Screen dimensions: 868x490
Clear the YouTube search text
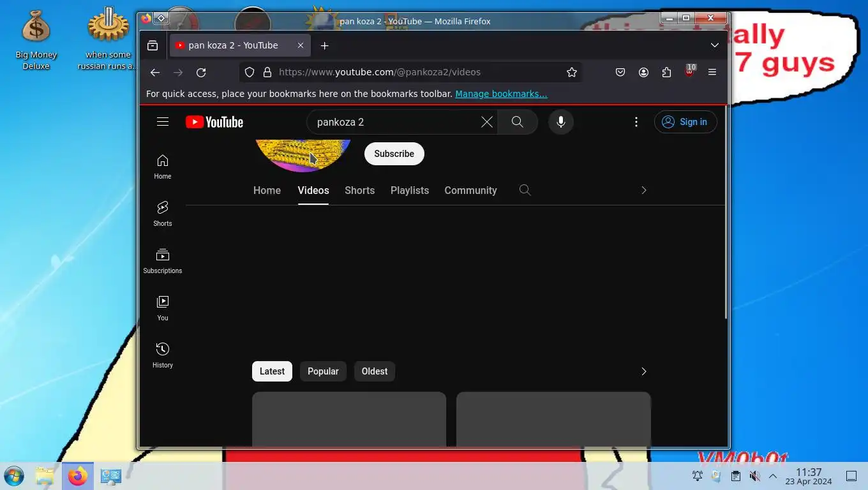487,122
